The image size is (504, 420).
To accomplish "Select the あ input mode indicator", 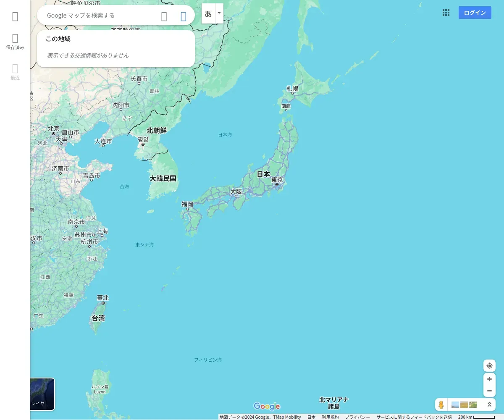I will click(x=208, y=13).
